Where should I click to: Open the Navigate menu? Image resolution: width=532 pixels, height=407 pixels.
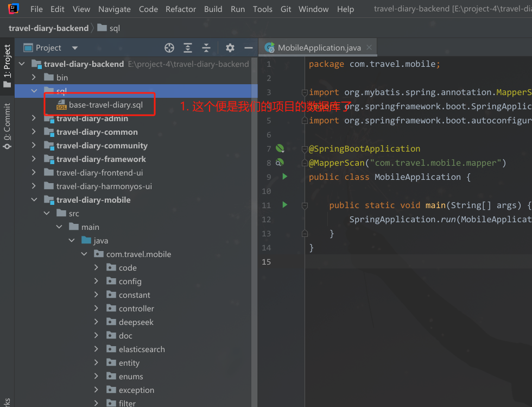coord(115,9)
